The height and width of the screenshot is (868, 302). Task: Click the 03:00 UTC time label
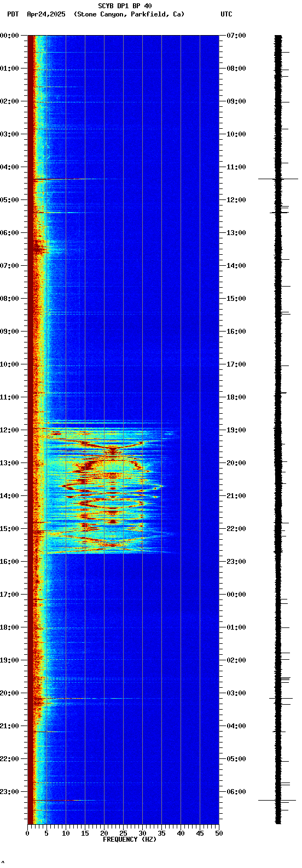(236, 693)
